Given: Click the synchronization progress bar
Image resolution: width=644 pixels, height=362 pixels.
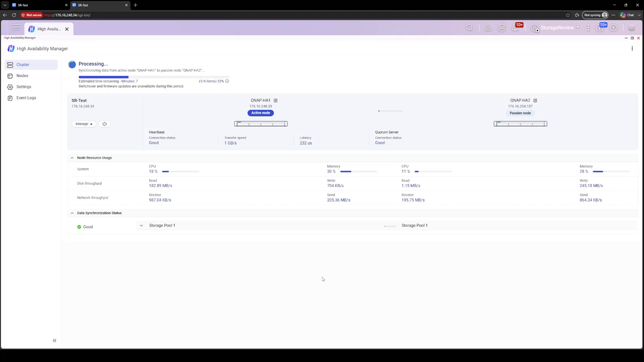Looking at the screenshot, I should click(x=154, y=77).
